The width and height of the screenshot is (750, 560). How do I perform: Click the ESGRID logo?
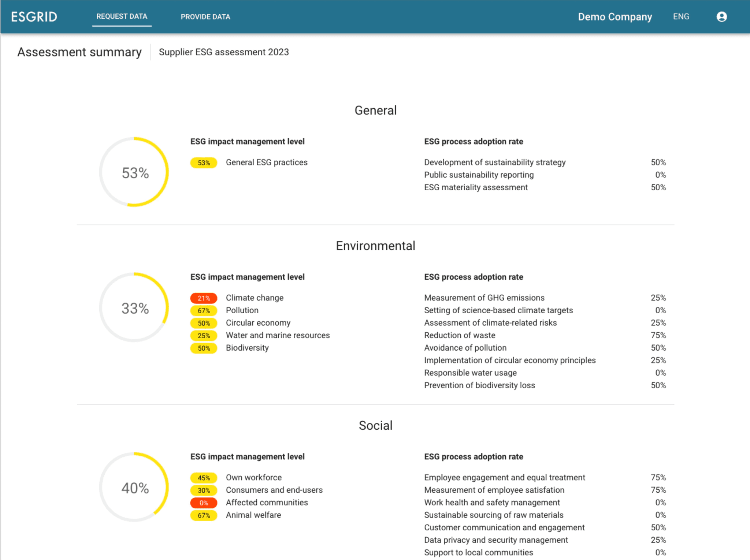(x=34, y=16)
